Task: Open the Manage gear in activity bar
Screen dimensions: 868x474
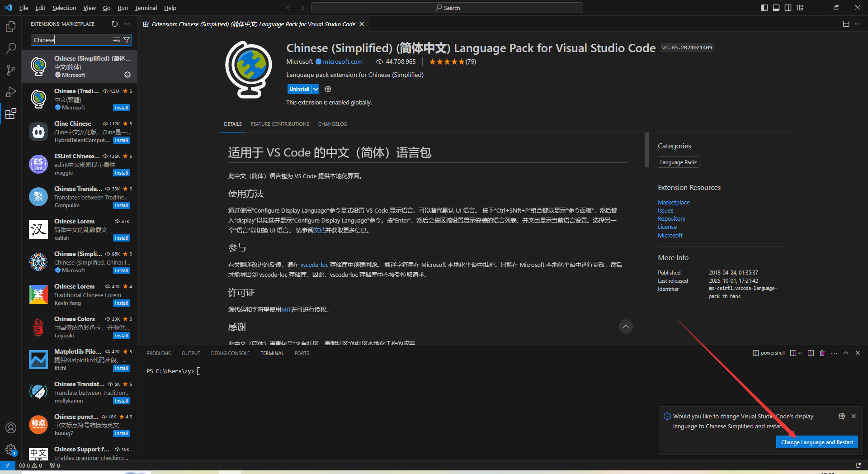Action: pyautogui.click(x=11, y=450)
